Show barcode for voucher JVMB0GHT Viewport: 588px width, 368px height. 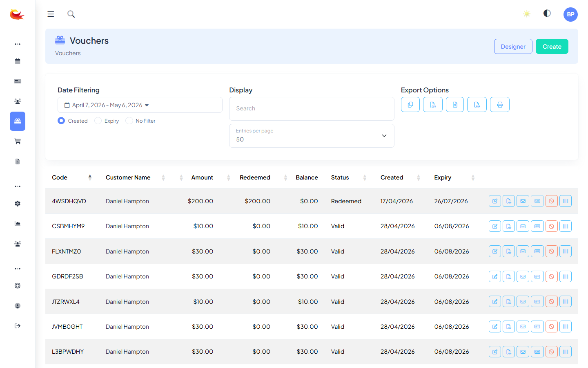point(566,327)
